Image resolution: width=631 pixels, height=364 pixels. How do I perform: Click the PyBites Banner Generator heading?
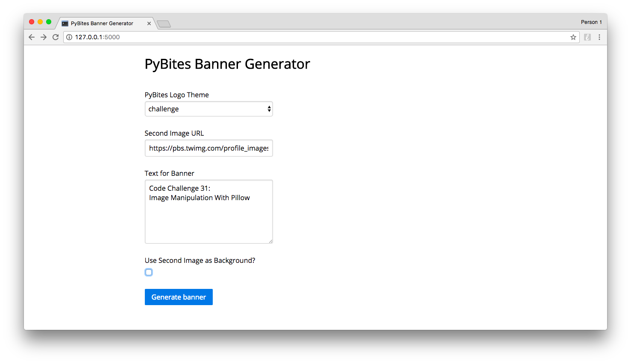click(x=227, y=64)
